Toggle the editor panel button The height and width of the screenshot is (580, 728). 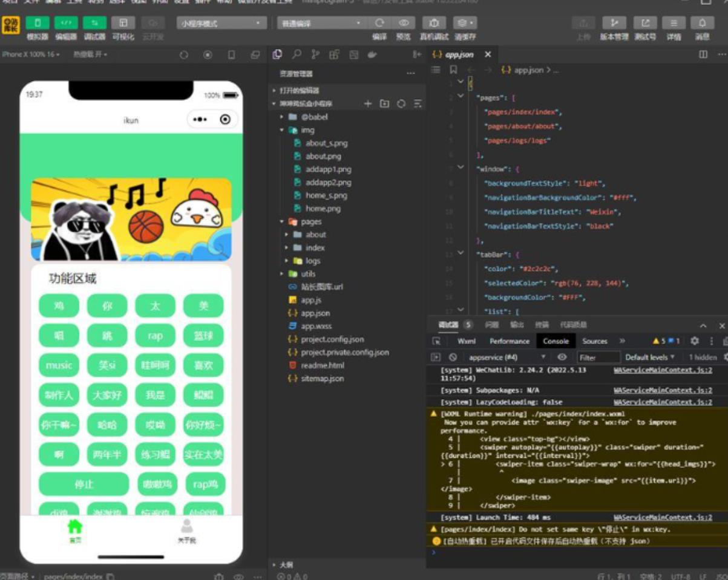66,23
